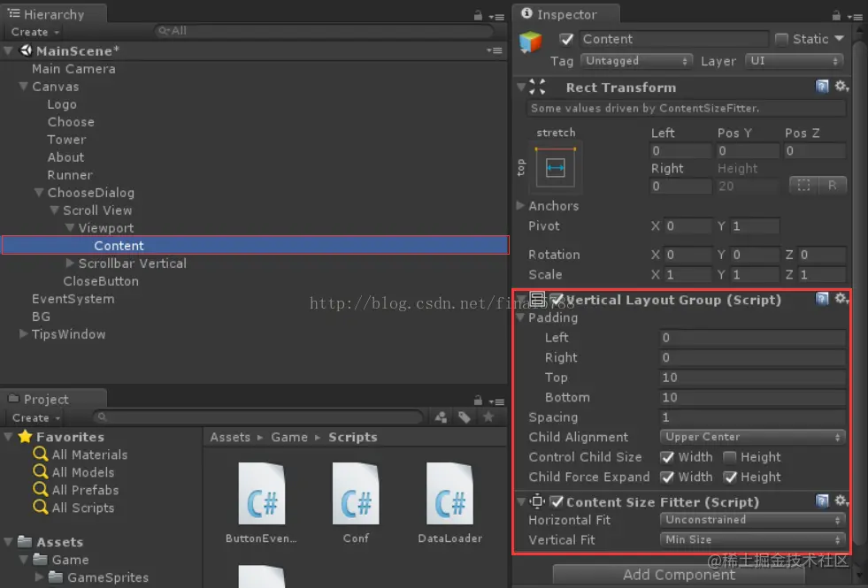The width and height of the screenshot is (868, 588).
Task: Select the Conf C# script file
Action: pos(356,503)
